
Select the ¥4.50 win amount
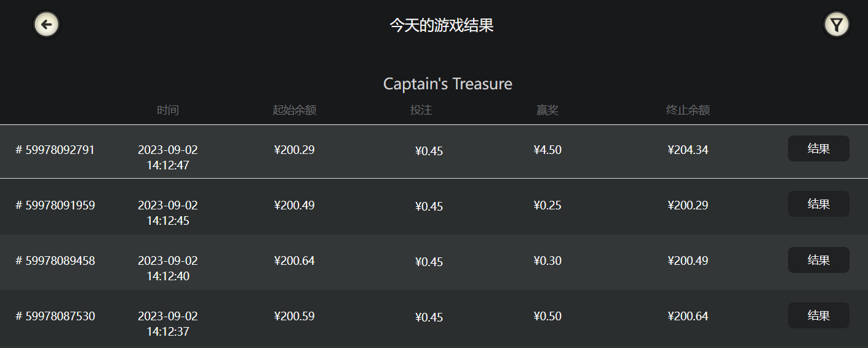coord(547,150)
